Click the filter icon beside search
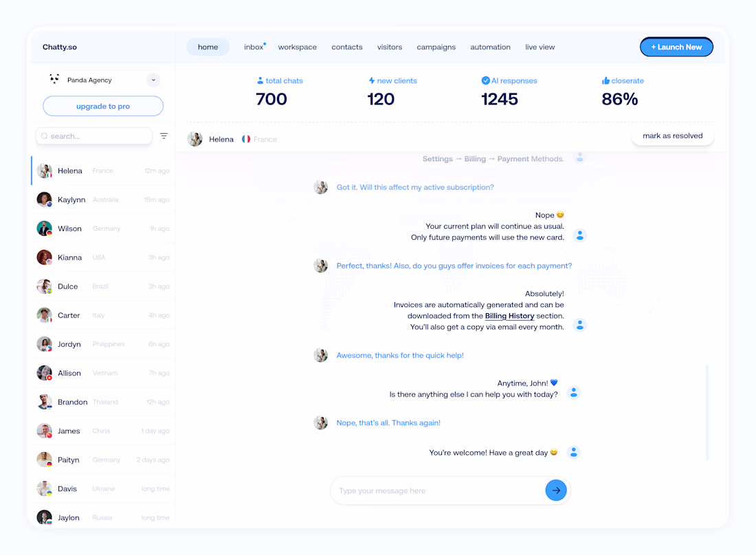The width and height of the screenshot is (756, 555). (x=164, y=136)
